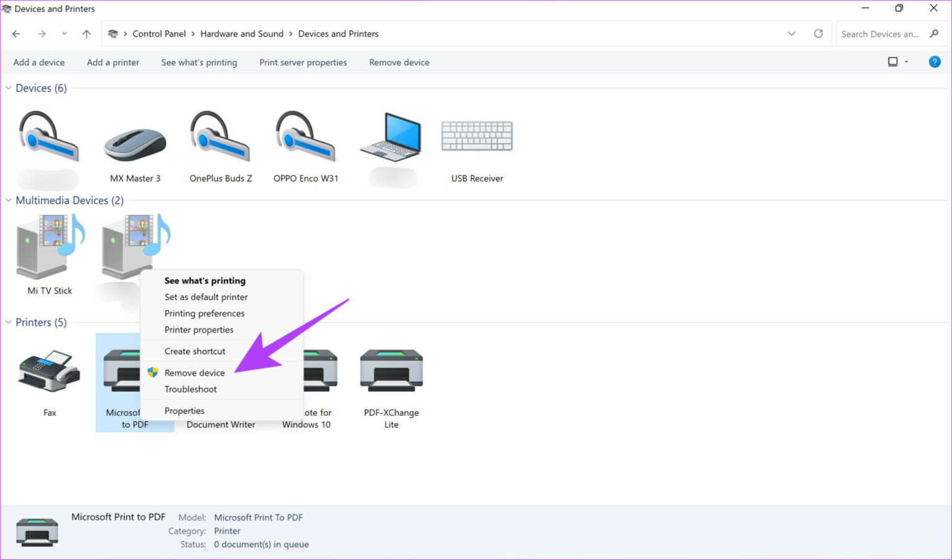Open the view options dropdown arrow
This screenshot has height=560, width=952.
click(906, 62)
